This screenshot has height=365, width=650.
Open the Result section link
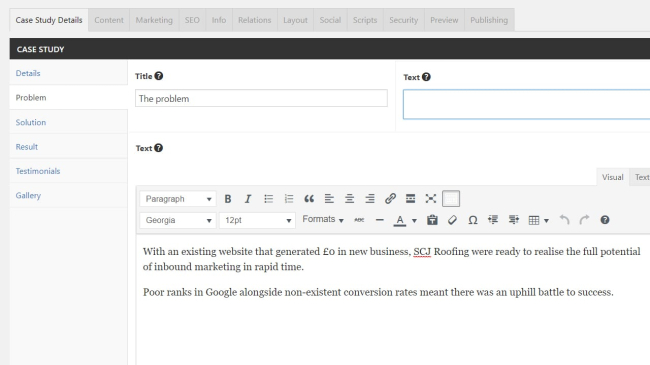(x=27, y=147)
